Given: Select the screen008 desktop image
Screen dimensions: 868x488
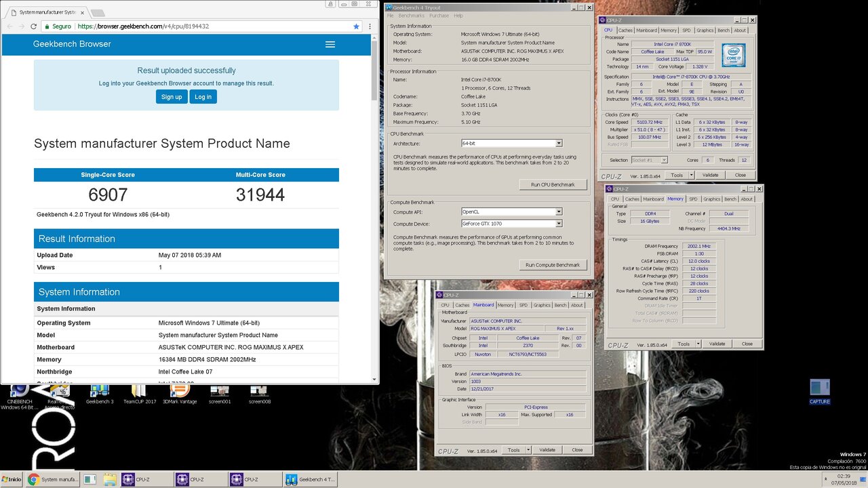Looking at the screenshot, I should pyautogui.click(x=259, y=395).
